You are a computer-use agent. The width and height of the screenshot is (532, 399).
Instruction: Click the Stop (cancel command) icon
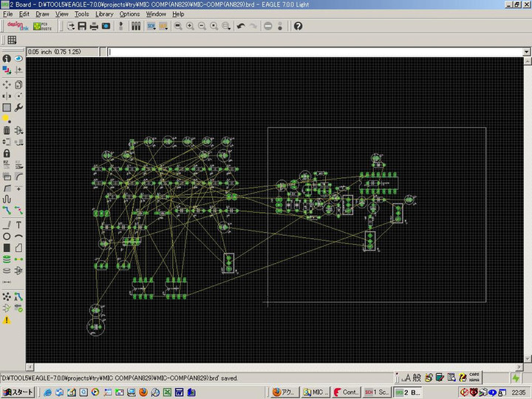click(267, 26)
